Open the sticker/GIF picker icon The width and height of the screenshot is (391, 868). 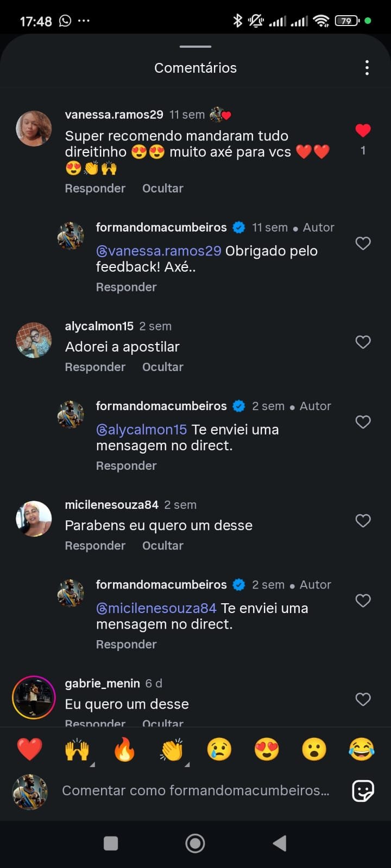coord(363,791)
